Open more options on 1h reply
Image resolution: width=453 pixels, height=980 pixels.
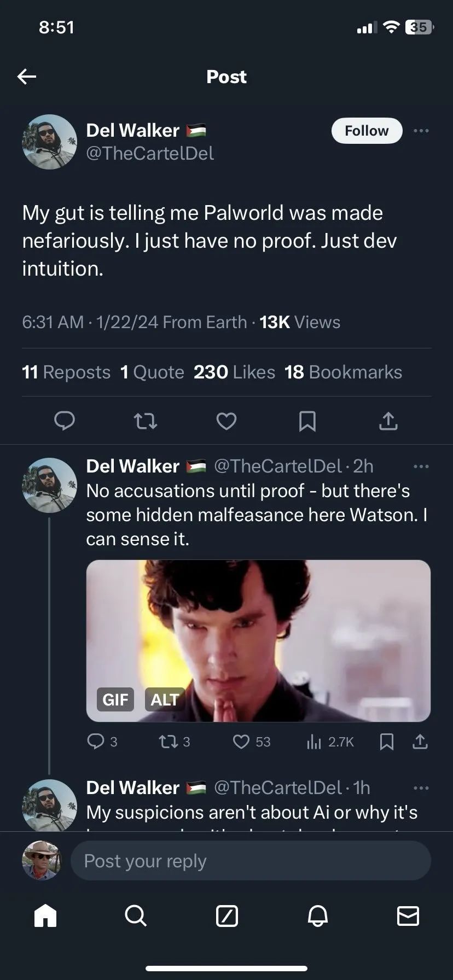pyautogui.click(x=421, y=788)
